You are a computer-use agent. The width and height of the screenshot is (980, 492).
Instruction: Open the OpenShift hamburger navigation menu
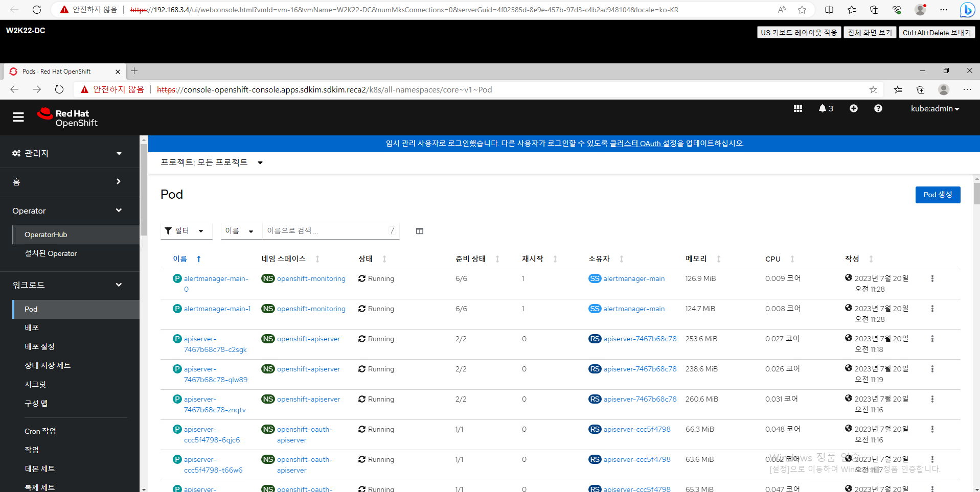coord(18,118)
